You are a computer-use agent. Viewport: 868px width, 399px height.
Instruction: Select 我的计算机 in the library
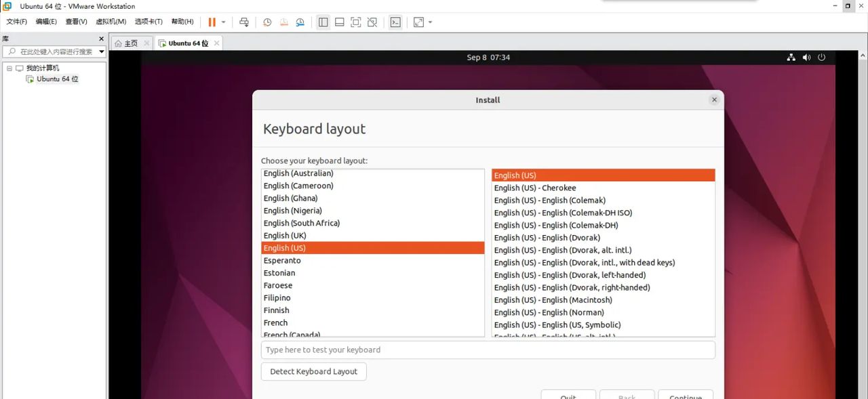pos(42,68)
